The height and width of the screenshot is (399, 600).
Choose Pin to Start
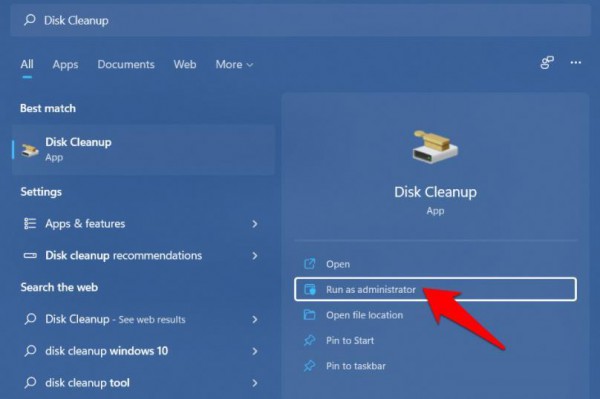(435, 340)
